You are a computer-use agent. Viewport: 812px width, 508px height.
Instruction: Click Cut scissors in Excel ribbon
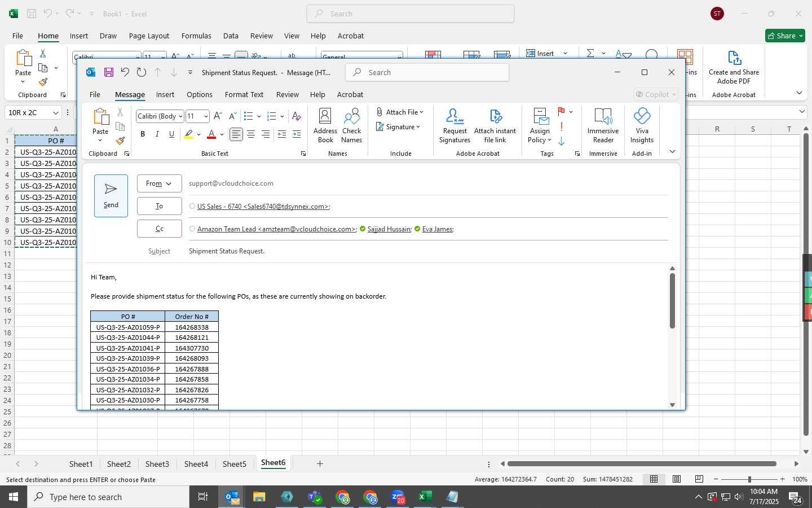pyautogui.click(x=43, y=53)
